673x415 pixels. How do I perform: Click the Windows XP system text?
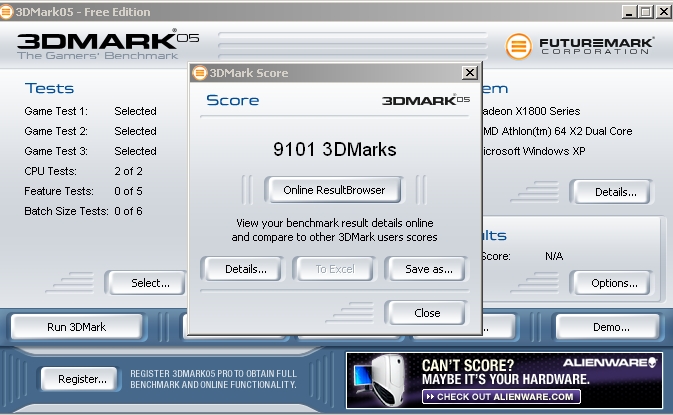point(534,151)
